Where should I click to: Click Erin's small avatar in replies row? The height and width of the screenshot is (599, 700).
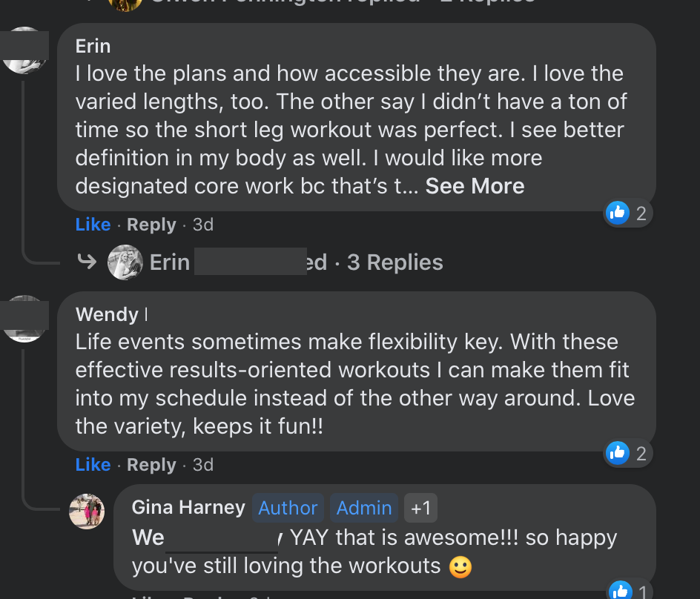point(125,262)
